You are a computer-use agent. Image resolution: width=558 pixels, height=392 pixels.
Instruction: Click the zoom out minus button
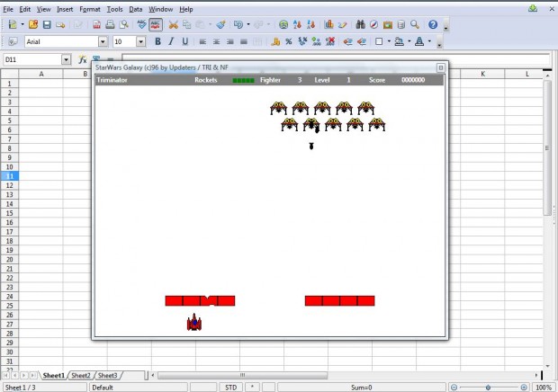(x=454, y=388)
